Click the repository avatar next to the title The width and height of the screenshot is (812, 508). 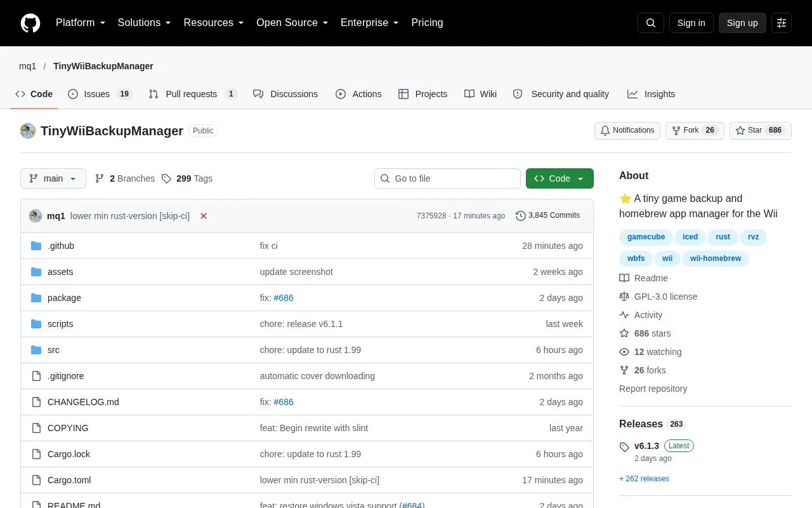28,131
